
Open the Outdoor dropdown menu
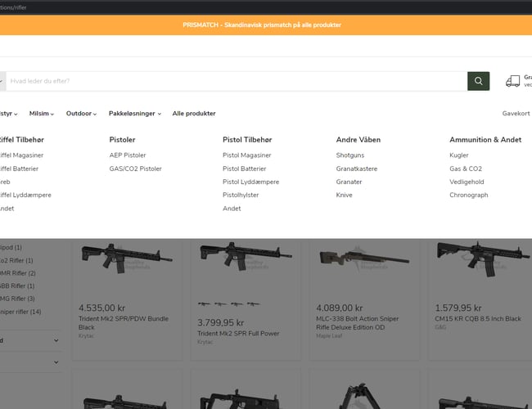[81, 114]
